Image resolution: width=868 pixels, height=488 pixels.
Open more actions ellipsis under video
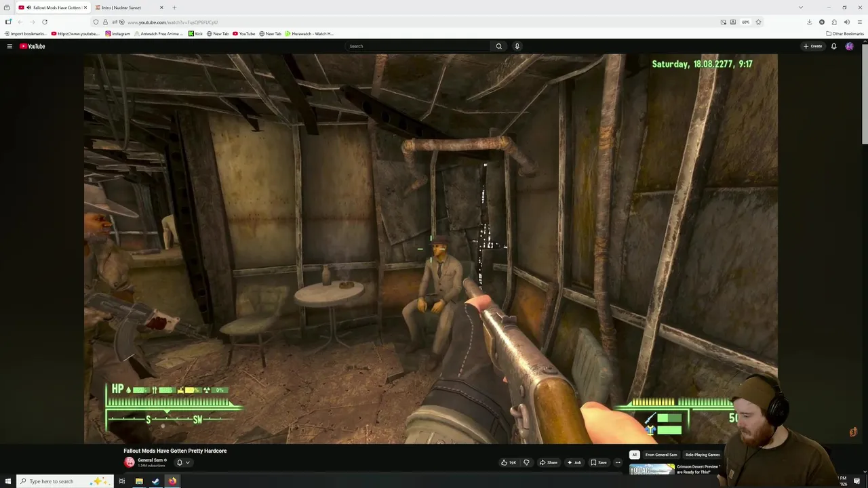tap(617, 462)
